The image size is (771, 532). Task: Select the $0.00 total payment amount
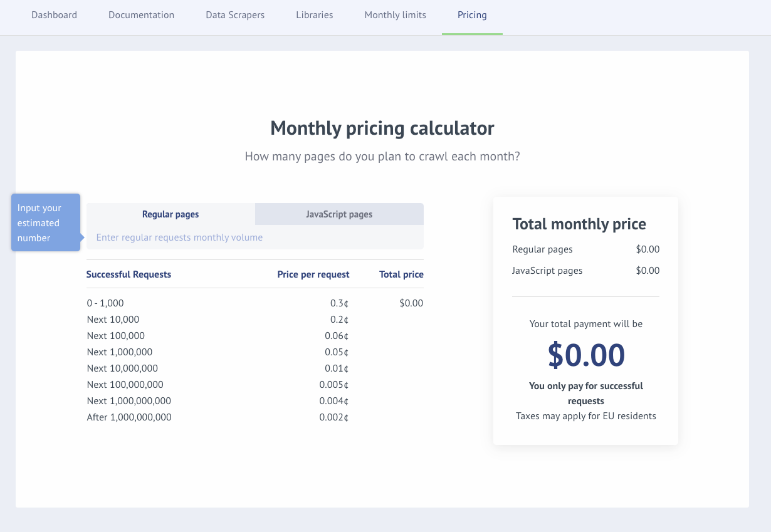[x=585, y=355]
